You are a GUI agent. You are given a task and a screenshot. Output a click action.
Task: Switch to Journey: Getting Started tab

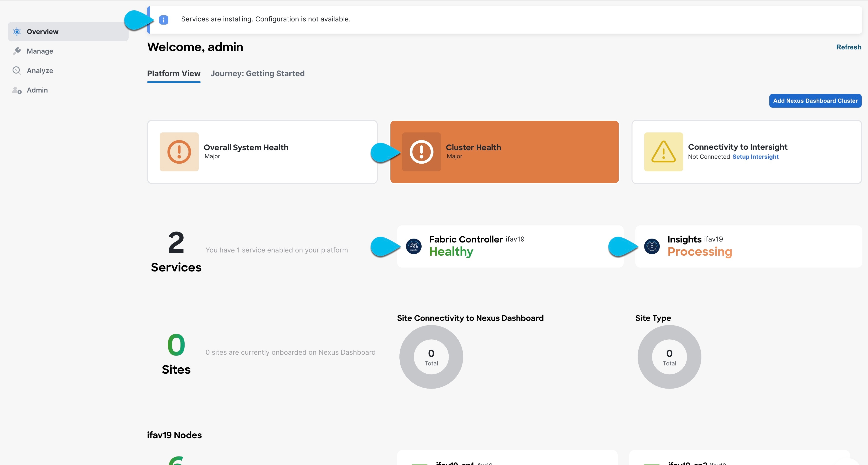[x=257, y=74]
